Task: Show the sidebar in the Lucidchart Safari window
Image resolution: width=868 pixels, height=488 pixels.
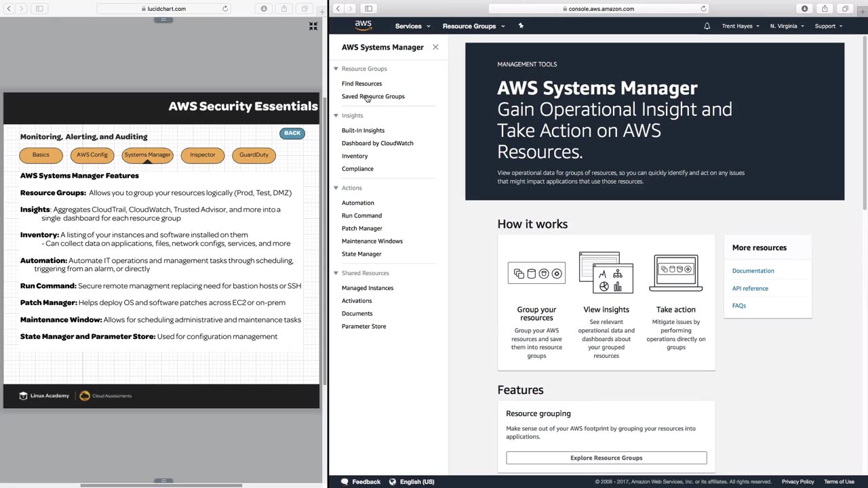Action: pyautogui.click(x=39, y=8)
